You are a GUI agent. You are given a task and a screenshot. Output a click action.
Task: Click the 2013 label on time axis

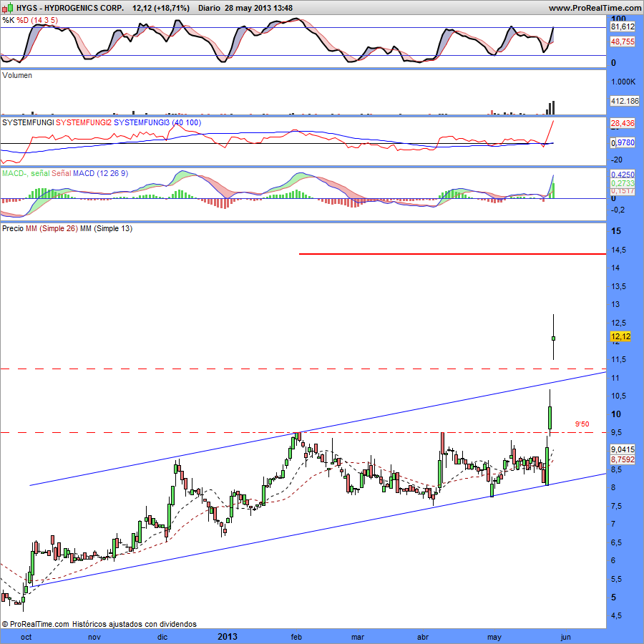[x=228, y=637]
